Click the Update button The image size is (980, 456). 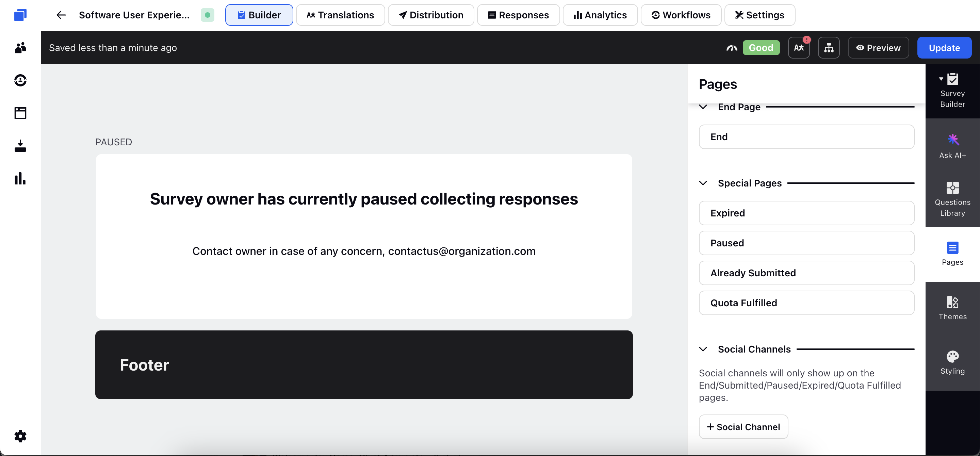[944, 48]
